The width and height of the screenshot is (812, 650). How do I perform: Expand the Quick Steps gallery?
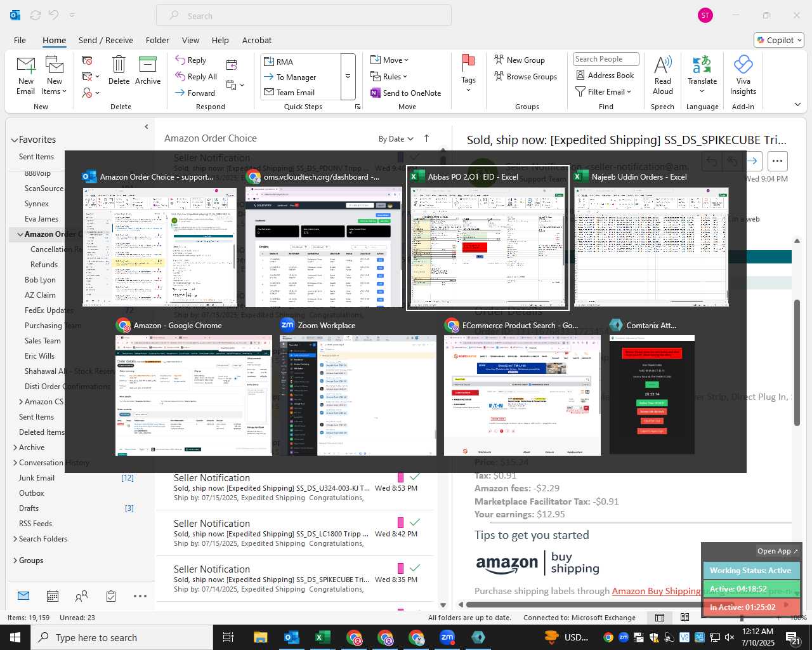pyautogui.click(x=348, y=77)
